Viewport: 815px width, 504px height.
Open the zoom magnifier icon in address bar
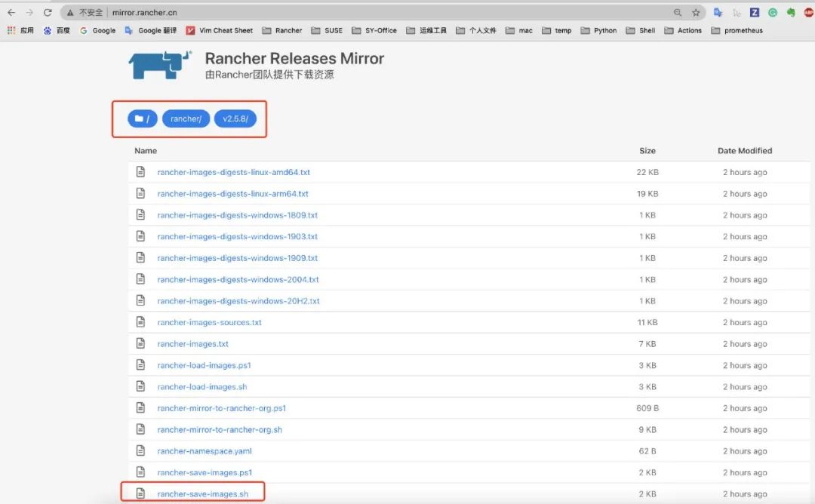pyautogui.click(x=677, y=13)
